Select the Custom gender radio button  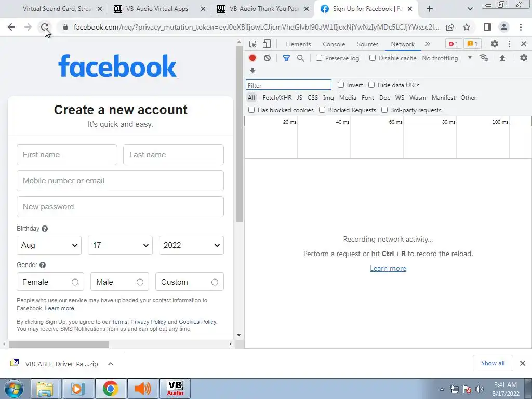(x=215, y=282)
